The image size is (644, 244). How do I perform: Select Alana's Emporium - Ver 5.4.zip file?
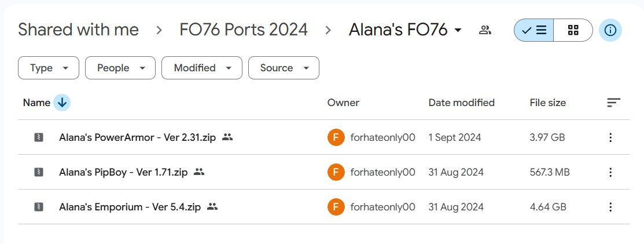point(130,207)
